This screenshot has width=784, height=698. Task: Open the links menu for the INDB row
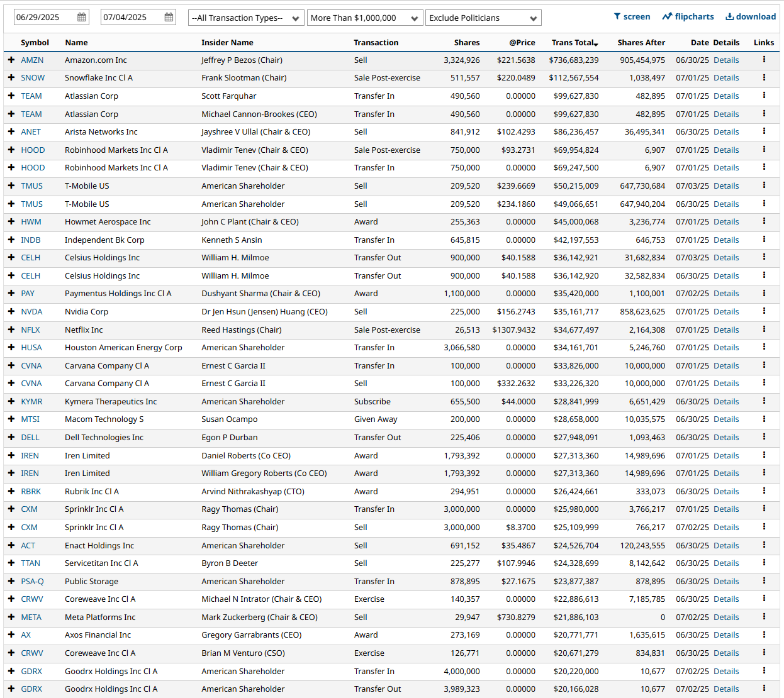coord(764,240)
